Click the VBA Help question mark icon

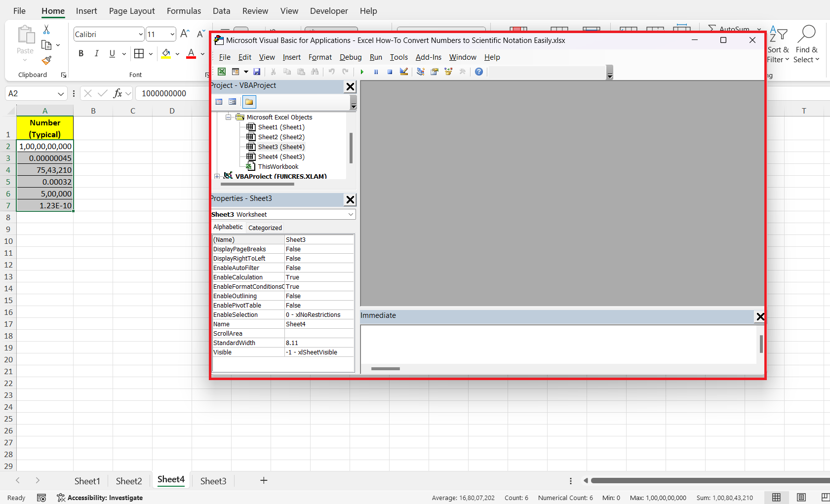click(479, 72)
